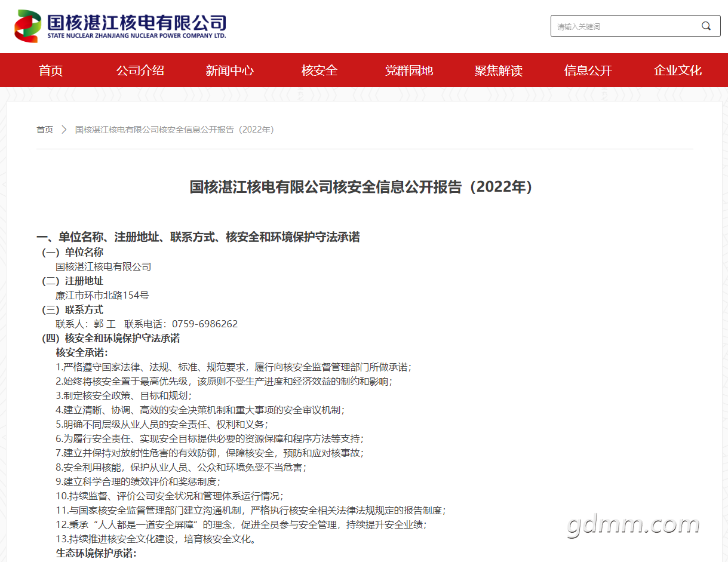Click the report main title heading
The height and width of the screenshot is (562, 728).
pos(364,187)
